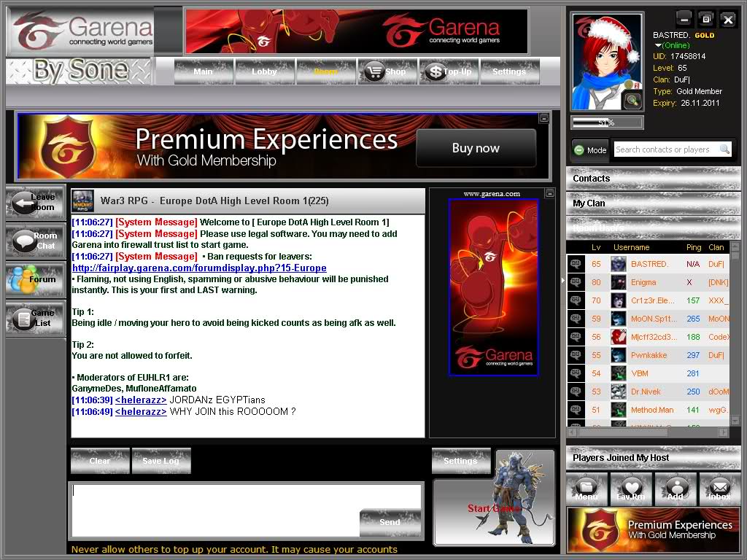This screenshot has height=560, width=747.
Task: Click Cr1z3r.Ele... user avatar in list
Action: [x=619, y=300]
